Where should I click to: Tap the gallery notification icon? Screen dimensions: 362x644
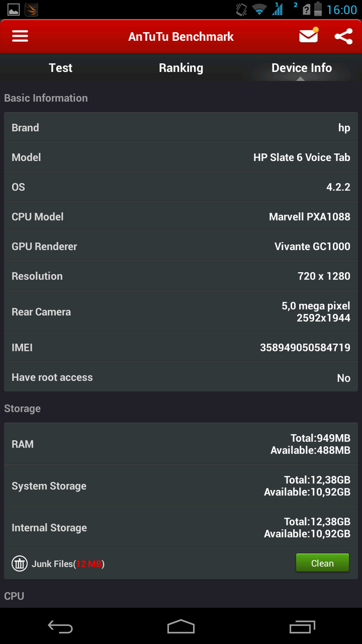13,10
